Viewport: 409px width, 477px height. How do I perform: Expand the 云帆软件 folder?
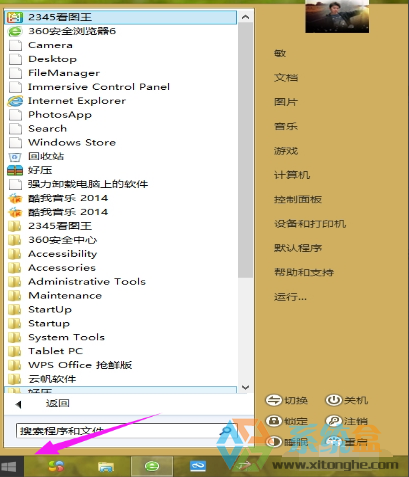tap(121, 379)
